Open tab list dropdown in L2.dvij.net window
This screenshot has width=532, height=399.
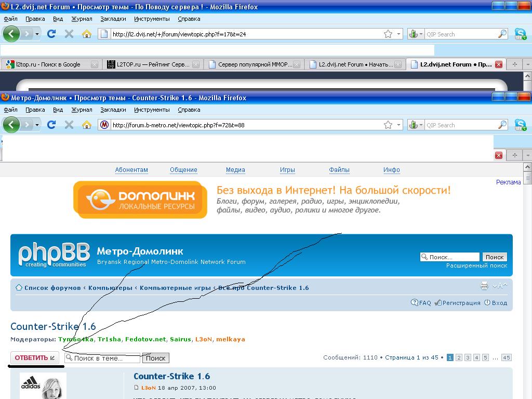(528, 64)
